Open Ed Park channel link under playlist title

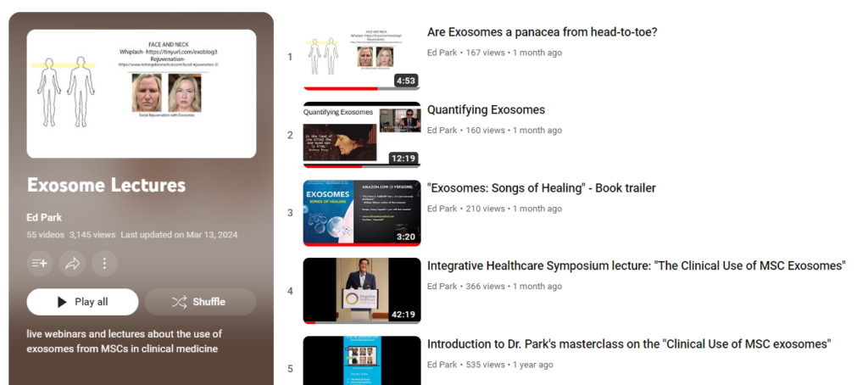44,217
